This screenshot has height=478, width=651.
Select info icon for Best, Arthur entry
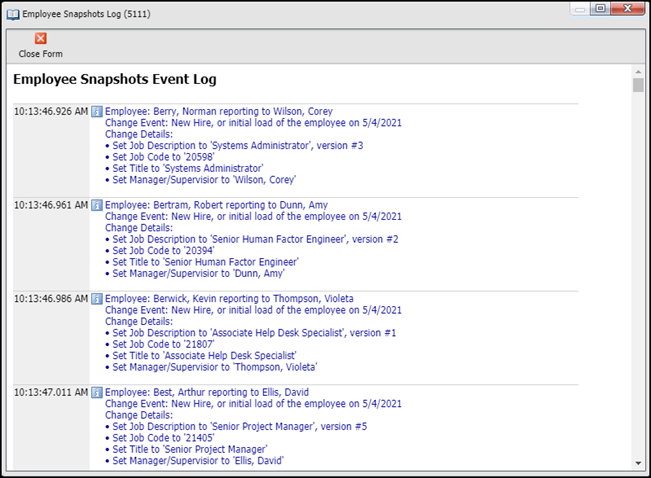tap(97, 393)
